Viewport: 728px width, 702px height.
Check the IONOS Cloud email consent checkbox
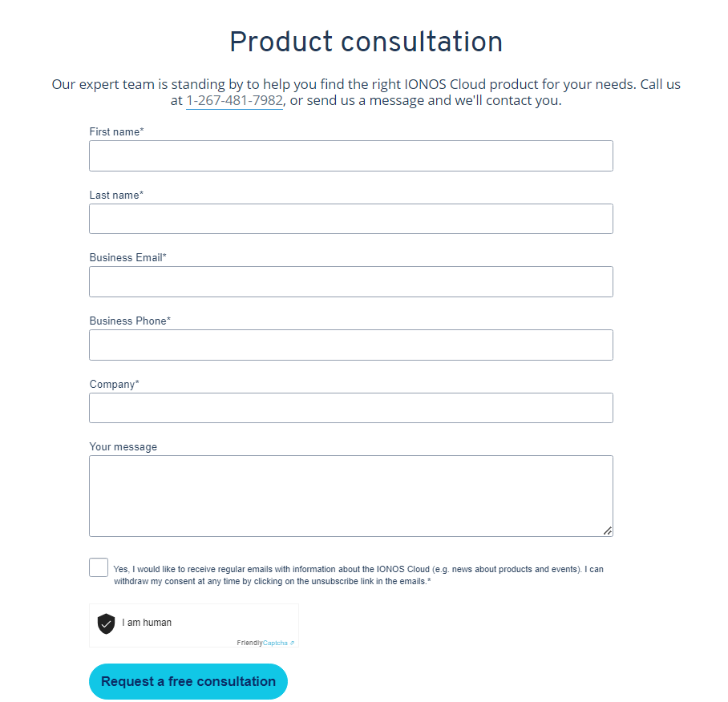point(98,567)
